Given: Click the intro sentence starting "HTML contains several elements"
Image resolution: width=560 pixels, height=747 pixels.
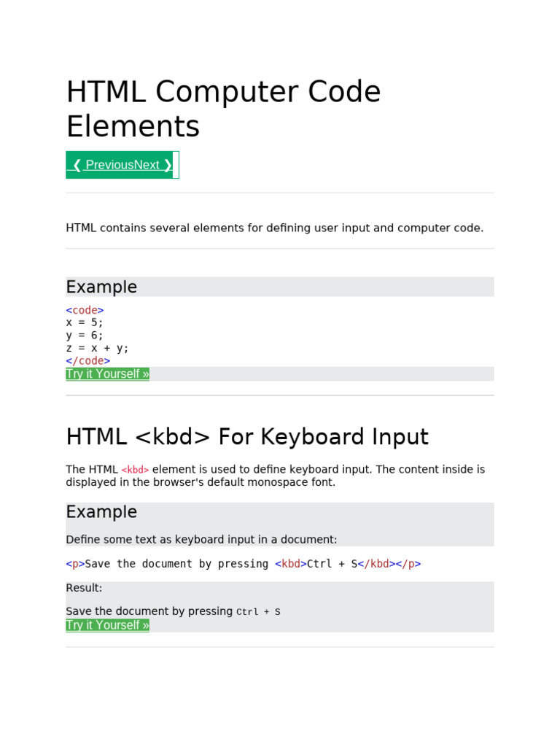Looking at the screenshot, I should click(x=274, y=228).
